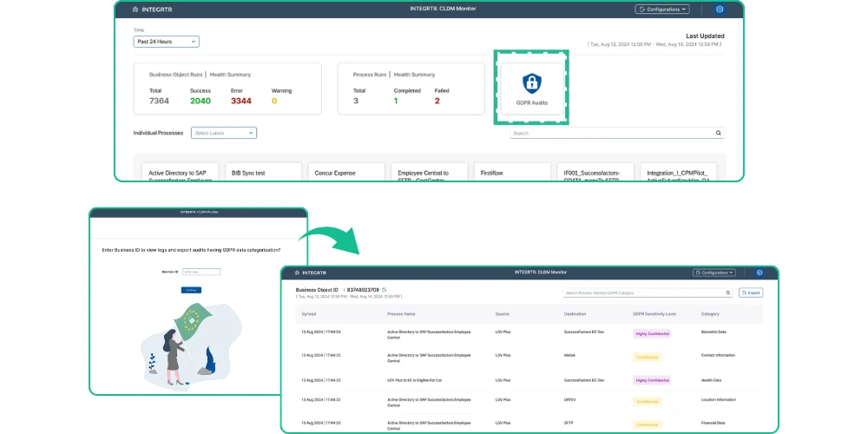Open Configurations dropdown in audit table window
868x434 pixels.
[x=714, y=273]
